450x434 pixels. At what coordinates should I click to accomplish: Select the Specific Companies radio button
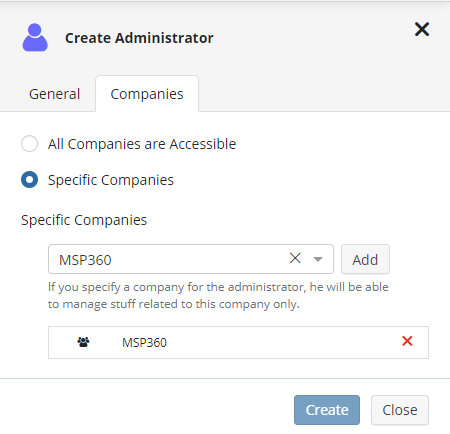point(29,180)
